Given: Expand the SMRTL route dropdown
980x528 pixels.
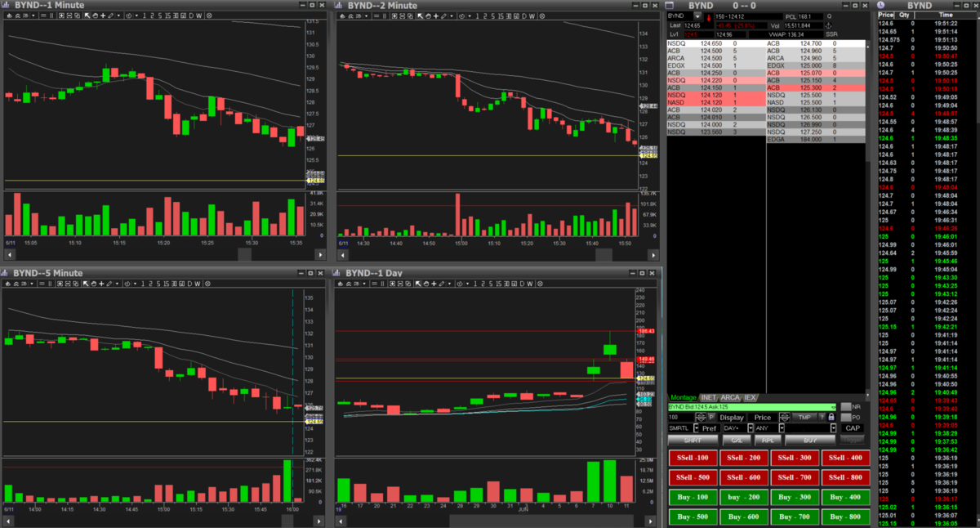Looking at the screenshot, I should point(697,427).
